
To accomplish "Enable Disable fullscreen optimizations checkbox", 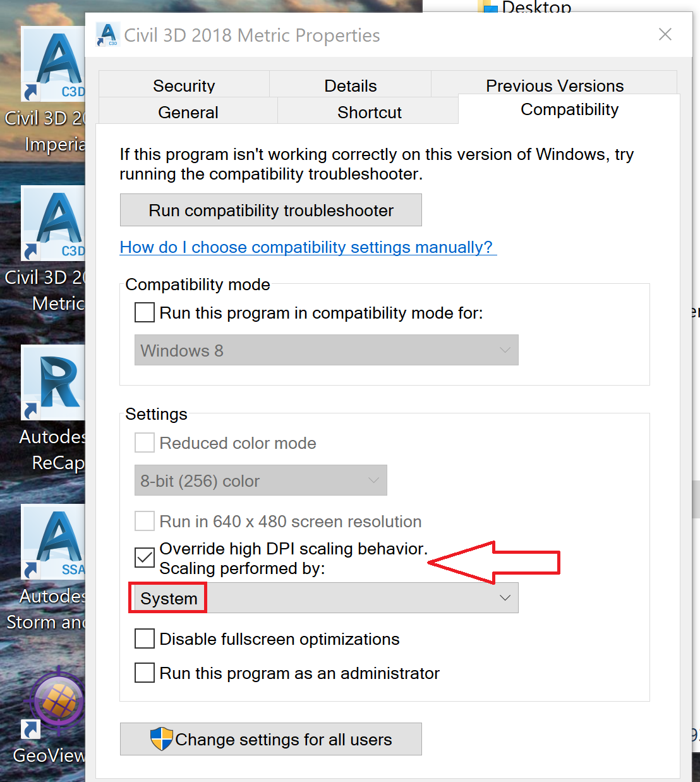I will (x=145, y=638).
